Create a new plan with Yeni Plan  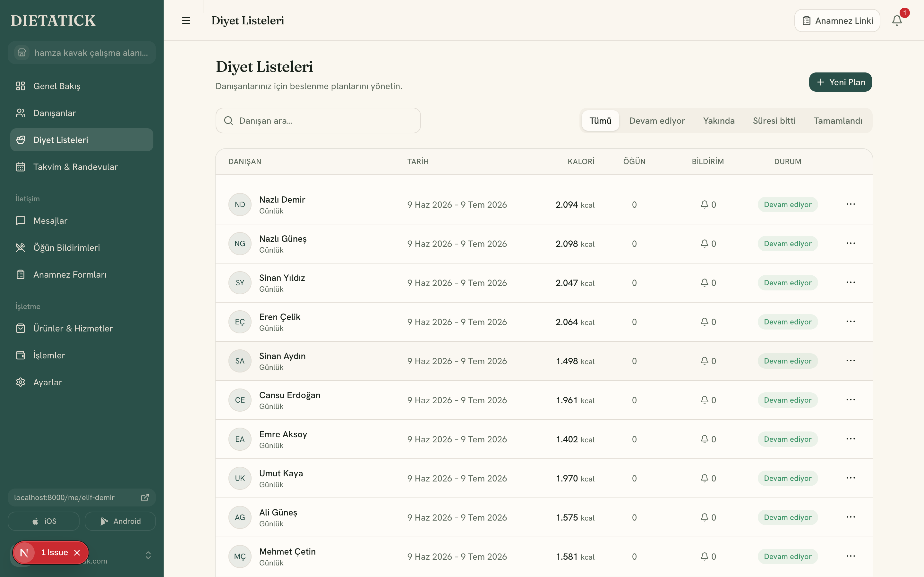click(x=840, y=82)
